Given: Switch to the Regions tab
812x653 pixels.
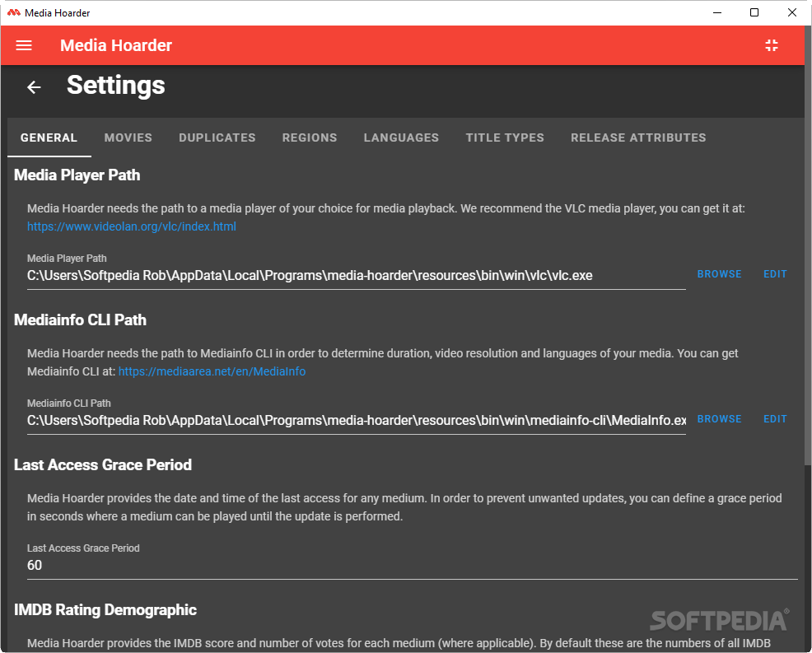Looking at the screenshot, I should point(310,138).
